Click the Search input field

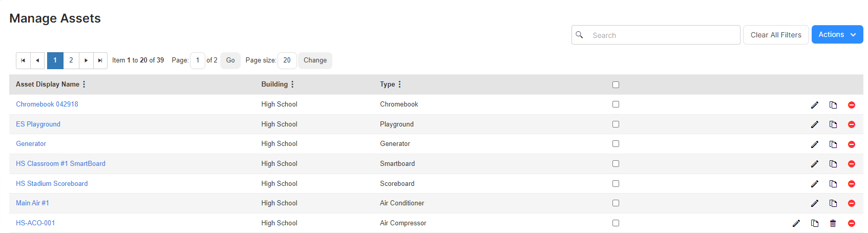[656, 35]
